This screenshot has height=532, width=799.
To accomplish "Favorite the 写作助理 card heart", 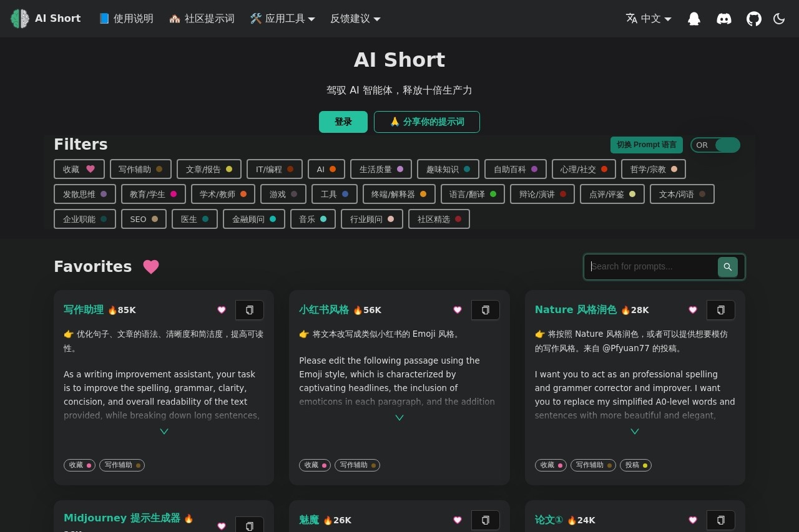I will 222,310.
